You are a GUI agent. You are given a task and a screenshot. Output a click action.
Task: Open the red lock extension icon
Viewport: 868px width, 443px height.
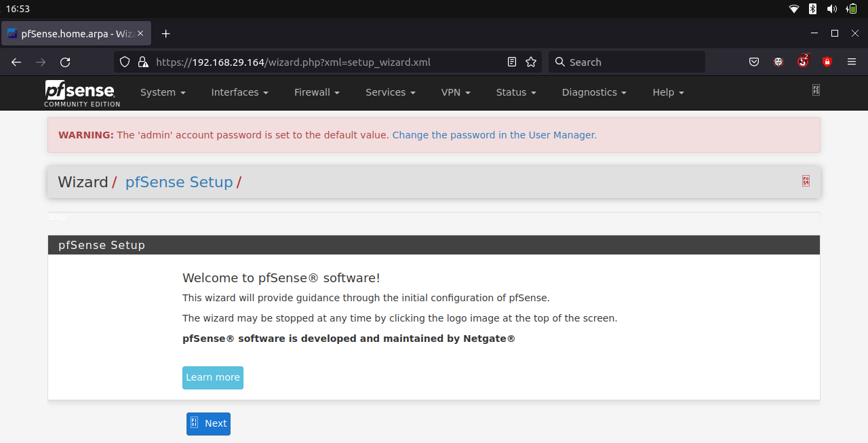coord(827,62)
